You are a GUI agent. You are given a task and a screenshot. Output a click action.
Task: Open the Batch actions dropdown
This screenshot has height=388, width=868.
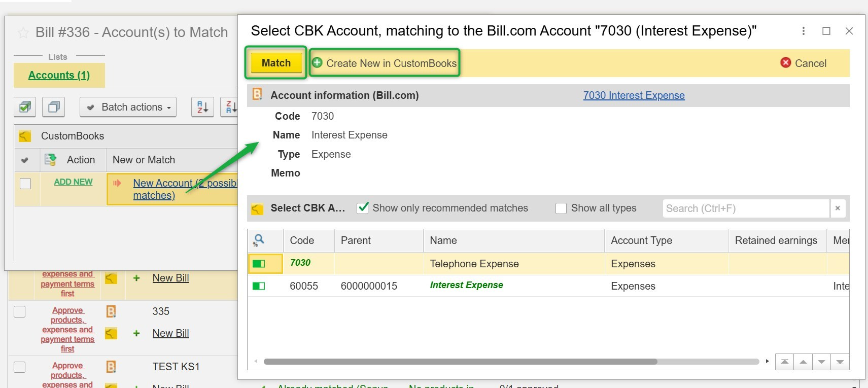click(x=128, y=107)
